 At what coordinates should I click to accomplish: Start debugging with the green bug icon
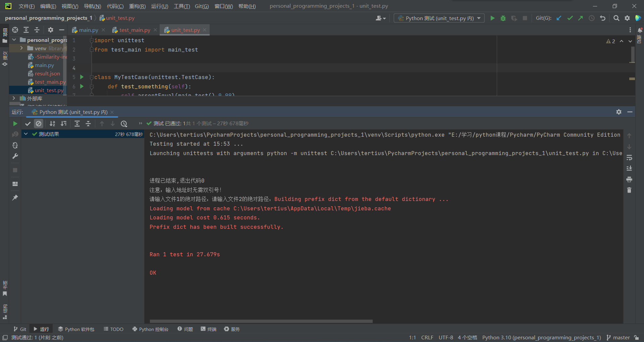[x=503, y=18]
